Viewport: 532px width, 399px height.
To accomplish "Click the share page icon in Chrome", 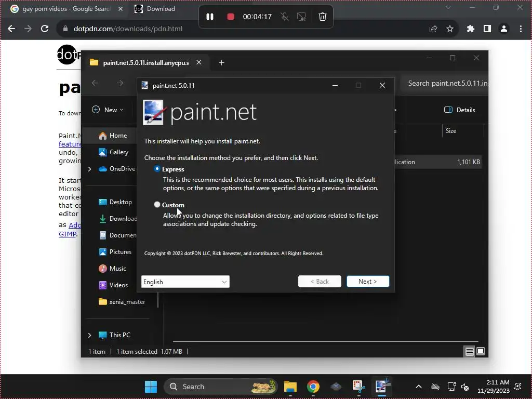I will [433, 29].
